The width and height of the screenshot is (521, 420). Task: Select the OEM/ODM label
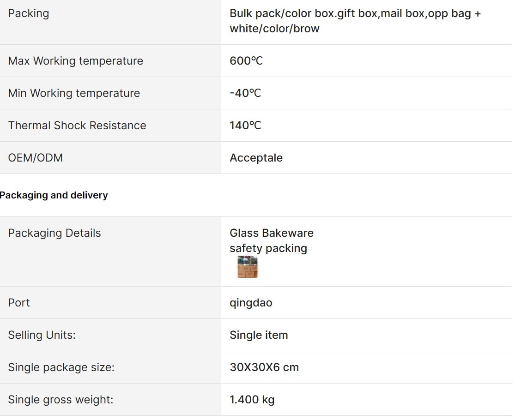point(35,158)
